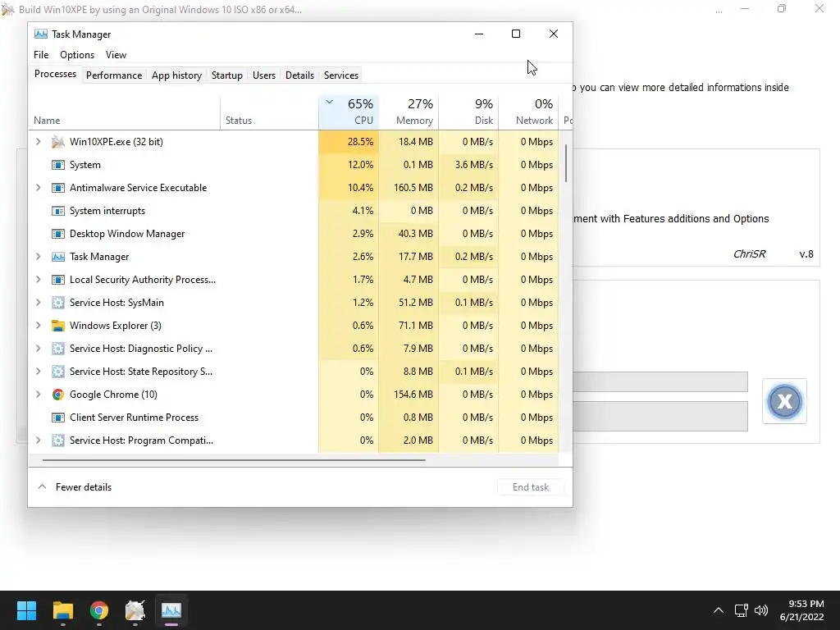
Task: Click the Local Security Authority Process icon
Action: (x=58, y=280)
